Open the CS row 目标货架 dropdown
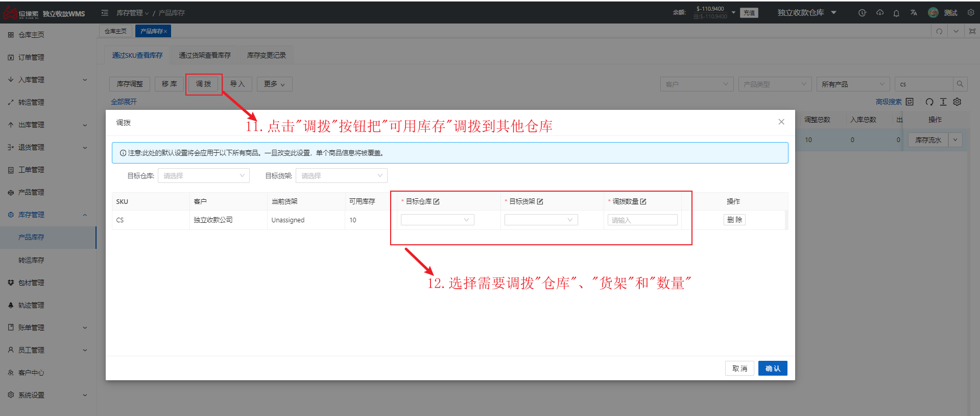This screenshot has width=980, height=416. click(x=541, y=220)
